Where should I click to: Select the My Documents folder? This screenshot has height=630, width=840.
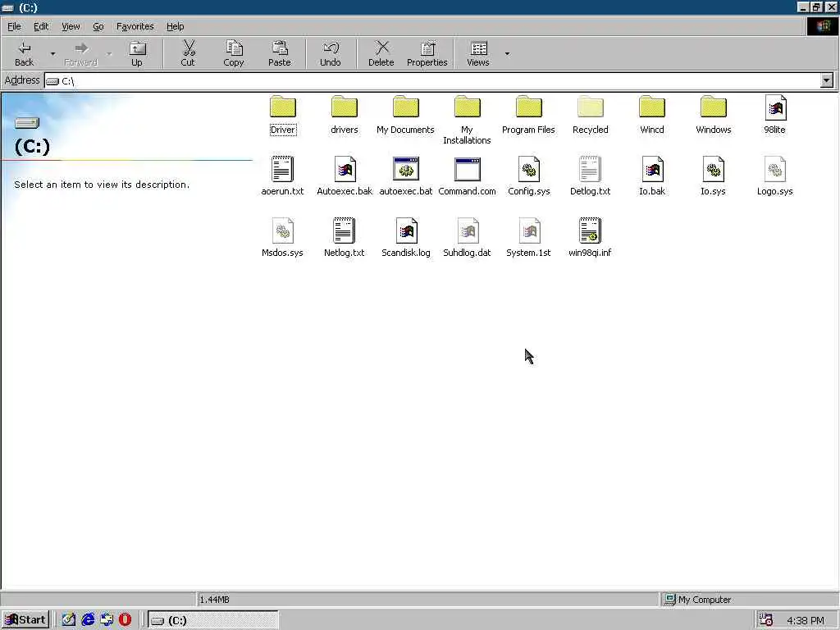pyautogui.click(x=405, y=115)
